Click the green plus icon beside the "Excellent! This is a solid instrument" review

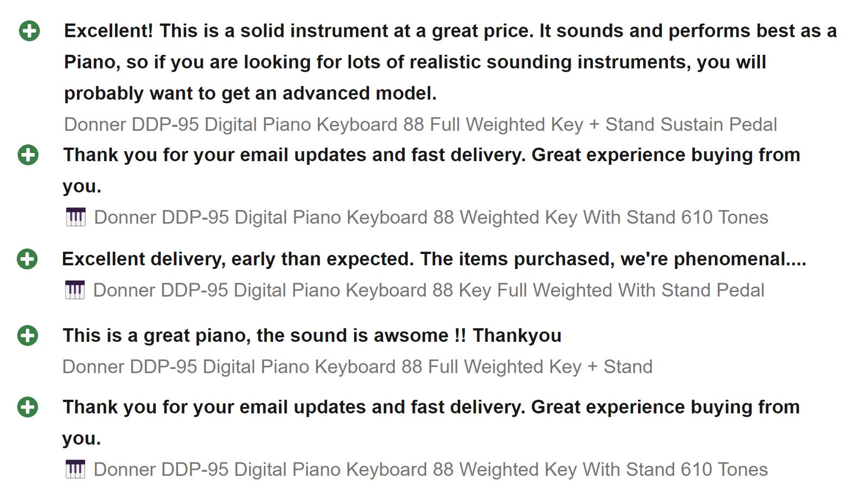coord(29,31)
